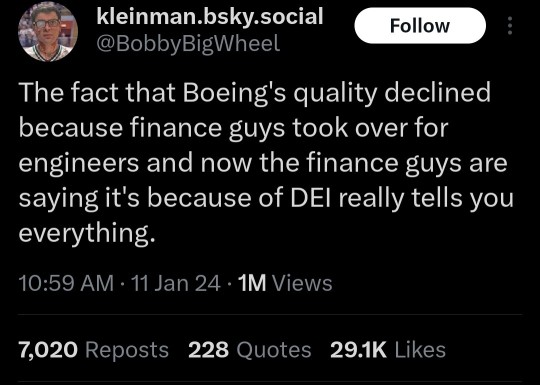This screenshot has width=540, height=385.
Task: Open the kleinman.bsky.social display name
Action: (x=210, y=16)
